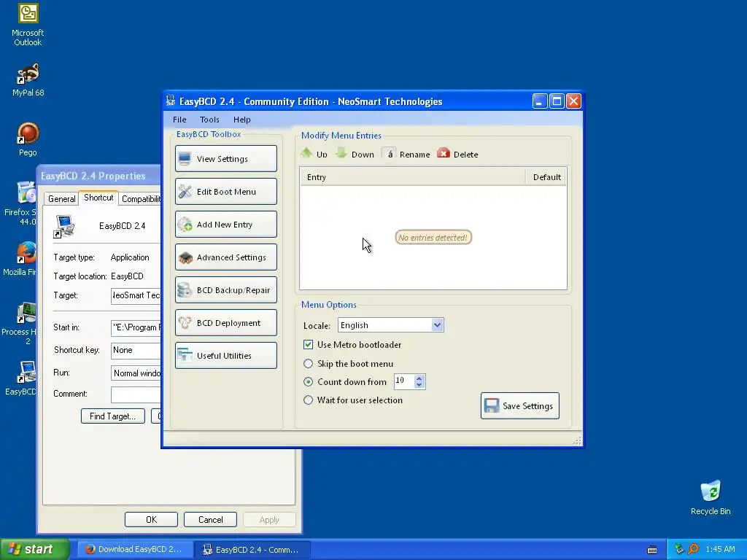Select the EasyBCD desktop shortcut icon
The width and height of the screenshot is (747, 560).
(21, 378)
